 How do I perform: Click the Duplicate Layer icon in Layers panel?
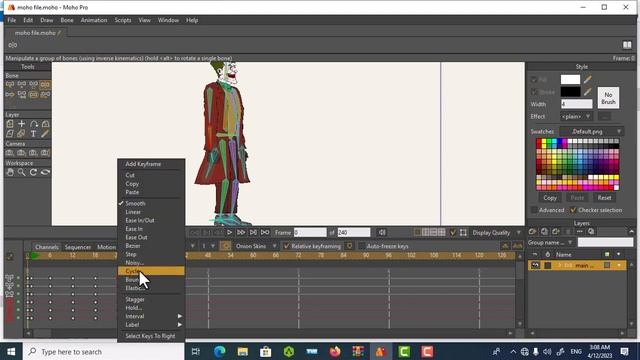[x=544, y=231]
